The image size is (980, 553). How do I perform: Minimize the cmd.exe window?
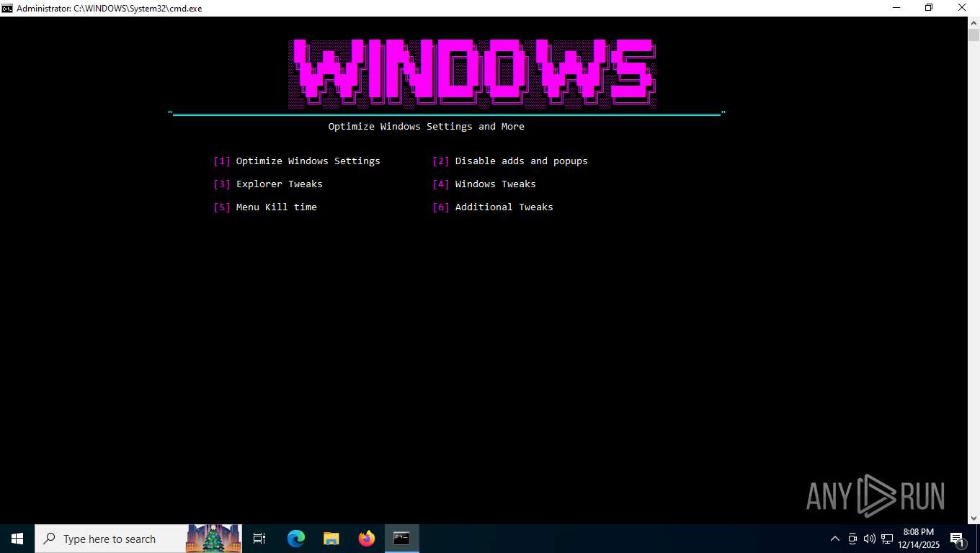896,8
